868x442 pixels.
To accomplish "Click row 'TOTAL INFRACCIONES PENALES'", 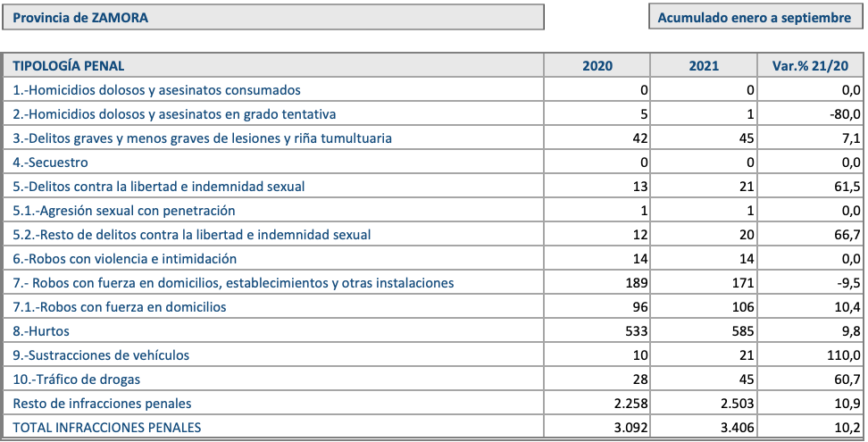I will point(433,427).
